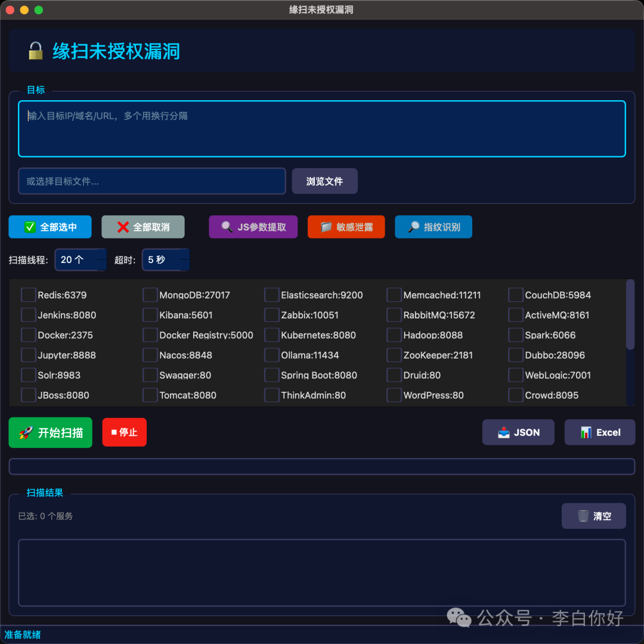Enable the Redis:6379 checkbox

[29, 295]
